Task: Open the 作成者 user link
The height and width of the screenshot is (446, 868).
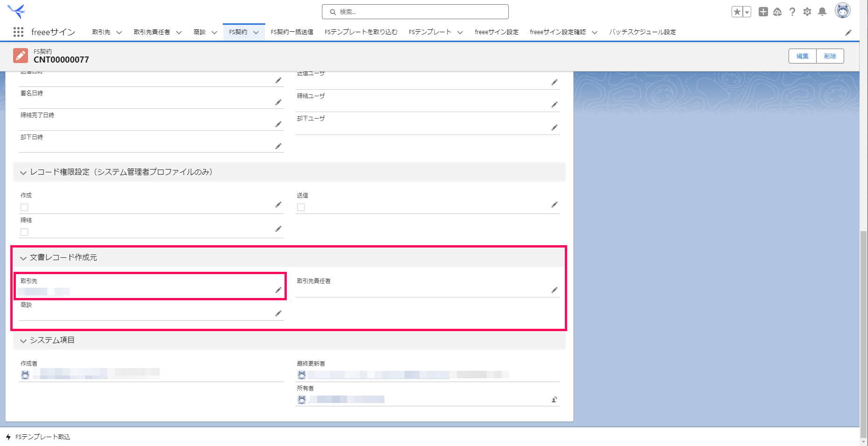Action: click(96, 373)
